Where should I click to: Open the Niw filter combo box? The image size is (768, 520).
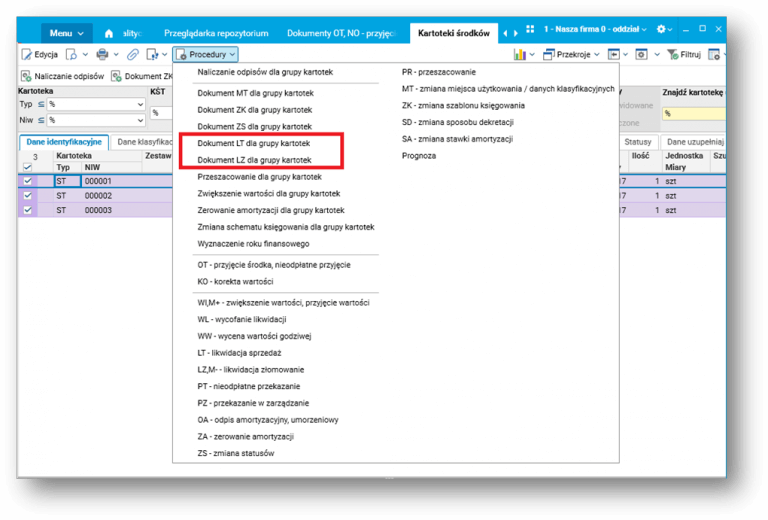[x=96, y=120]
